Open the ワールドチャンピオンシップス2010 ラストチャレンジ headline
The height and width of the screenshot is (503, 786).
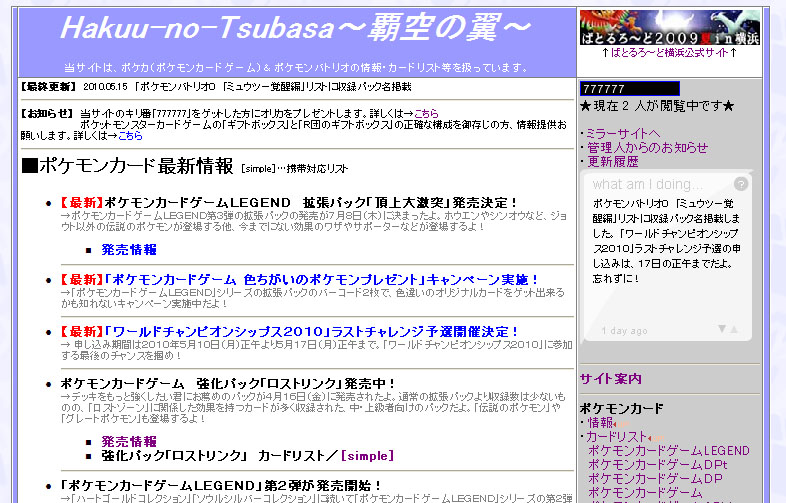pos(311,331)
